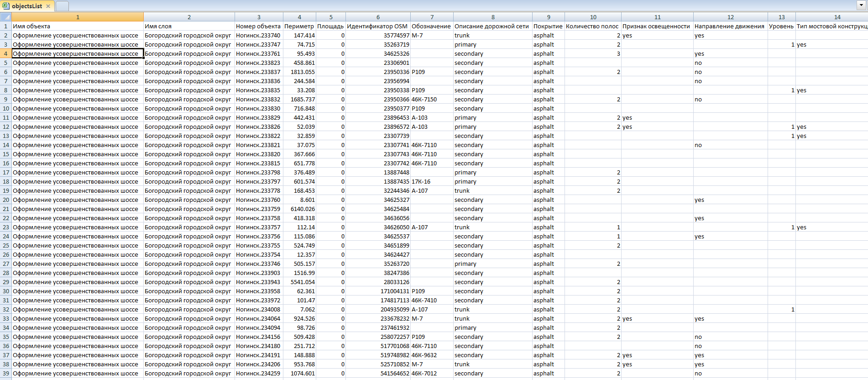Select the OSM identifier 171004131
Viewport: 868px width, 380px height.
coord(378,291)
